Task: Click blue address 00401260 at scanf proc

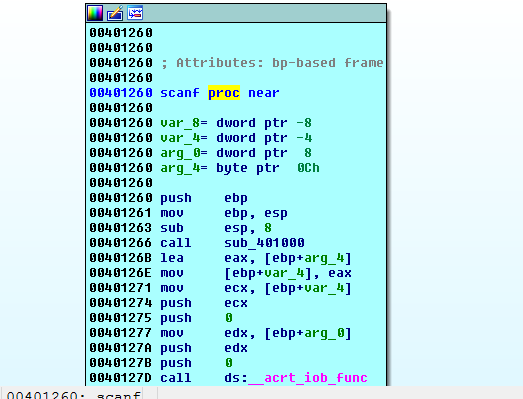Action: (121, 93)
